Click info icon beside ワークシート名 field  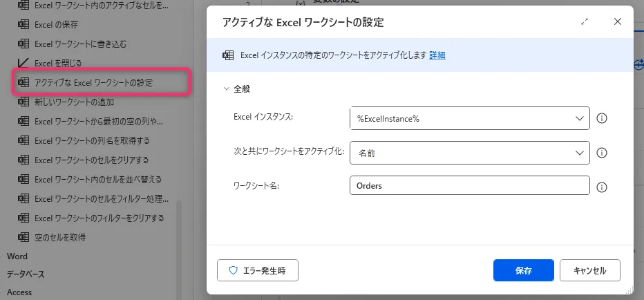coord(601,187)
